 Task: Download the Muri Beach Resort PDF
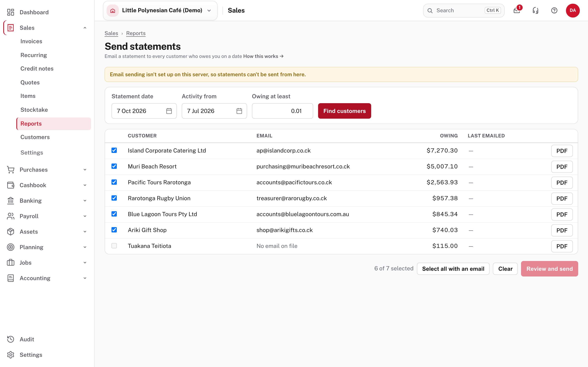click(562, 167)
